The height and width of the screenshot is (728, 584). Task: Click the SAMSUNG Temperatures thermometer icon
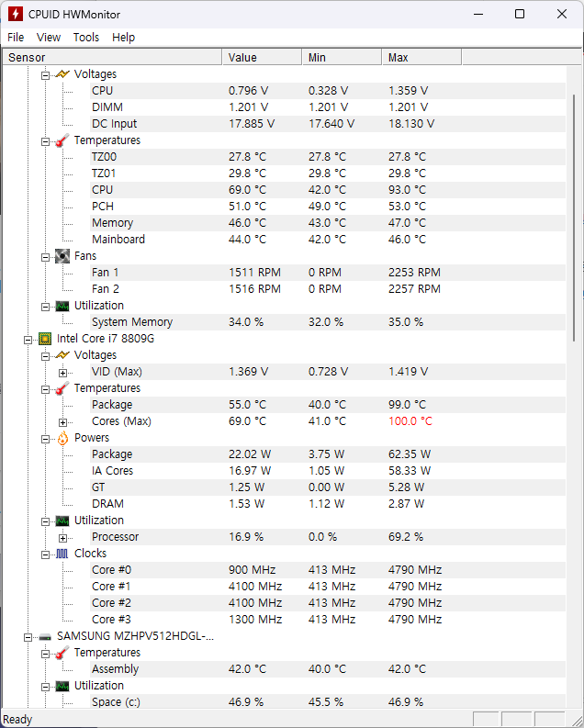point(62,653)
